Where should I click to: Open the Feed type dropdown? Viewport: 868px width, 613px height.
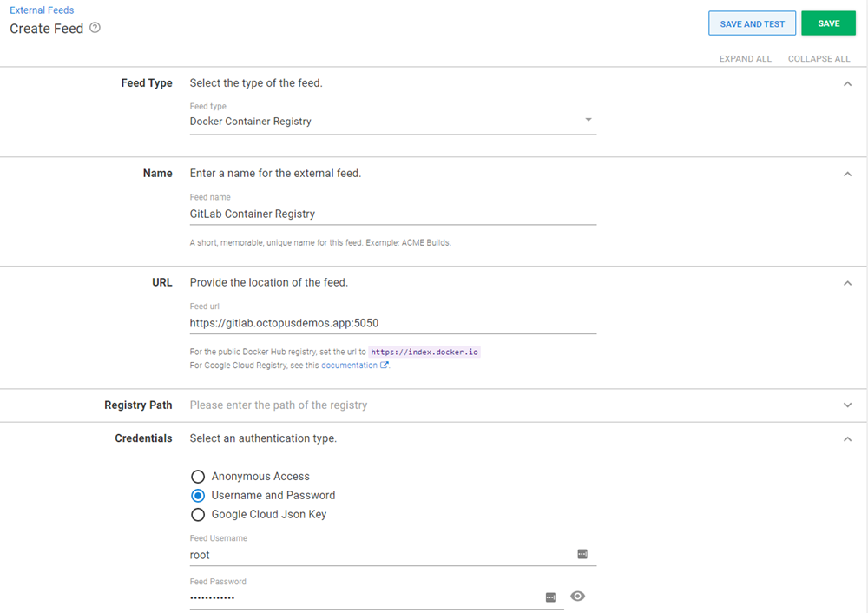(x=589, y=121)
